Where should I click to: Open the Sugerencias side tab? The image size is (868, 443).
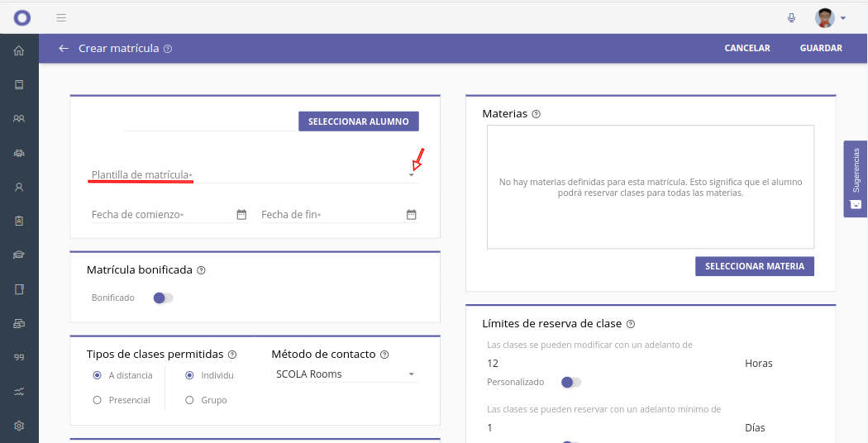tap(856, 179)
